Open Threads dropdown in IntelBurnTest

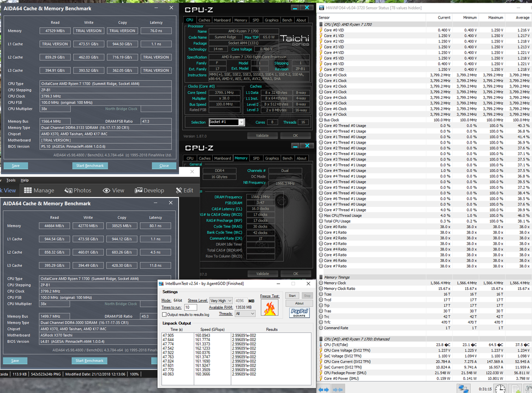point(245,314)
